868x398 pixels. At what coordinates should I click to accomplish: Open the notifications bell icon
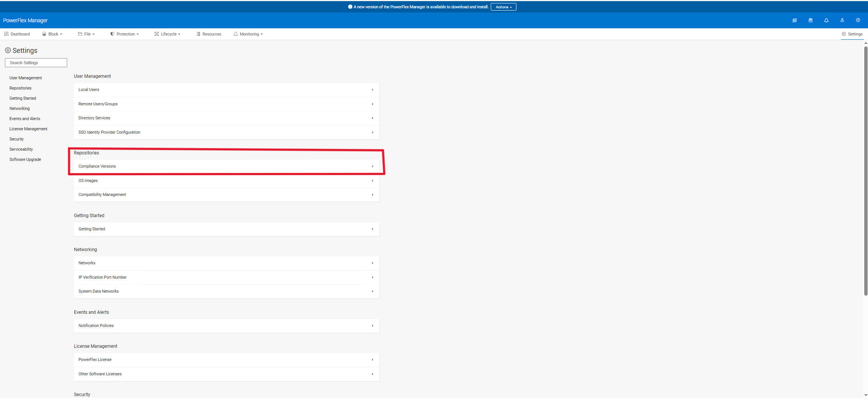[x=826, y=20]
